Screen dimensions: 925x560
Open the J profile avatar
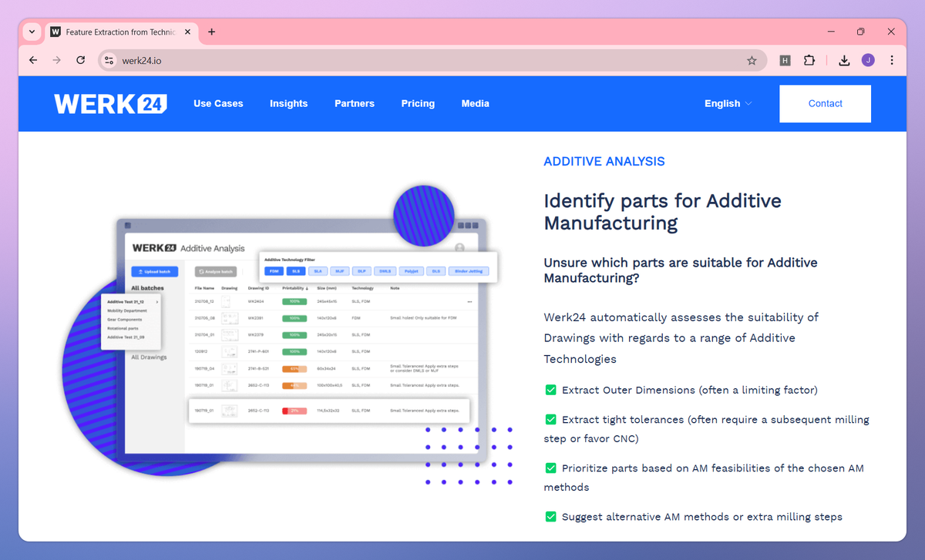point(868,60)
